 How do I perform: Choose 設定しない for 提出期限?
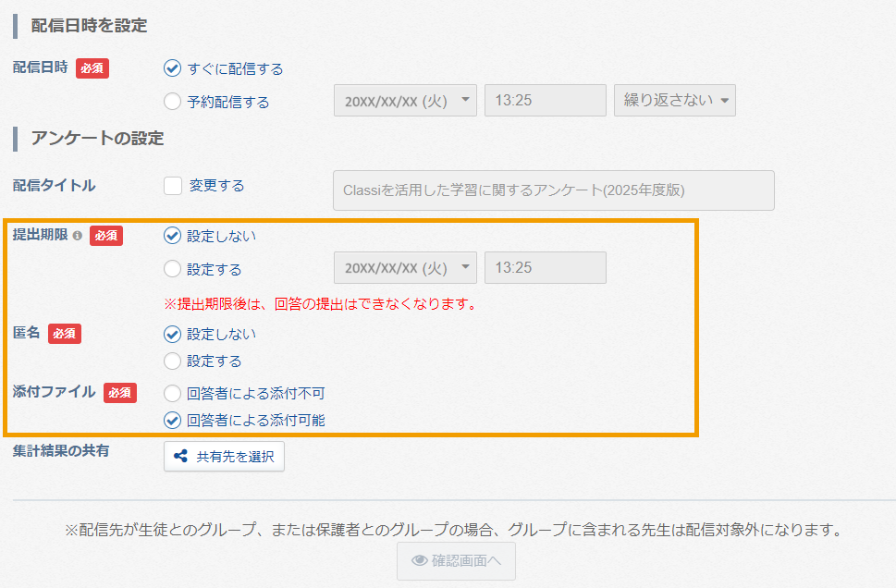[172, 236]
